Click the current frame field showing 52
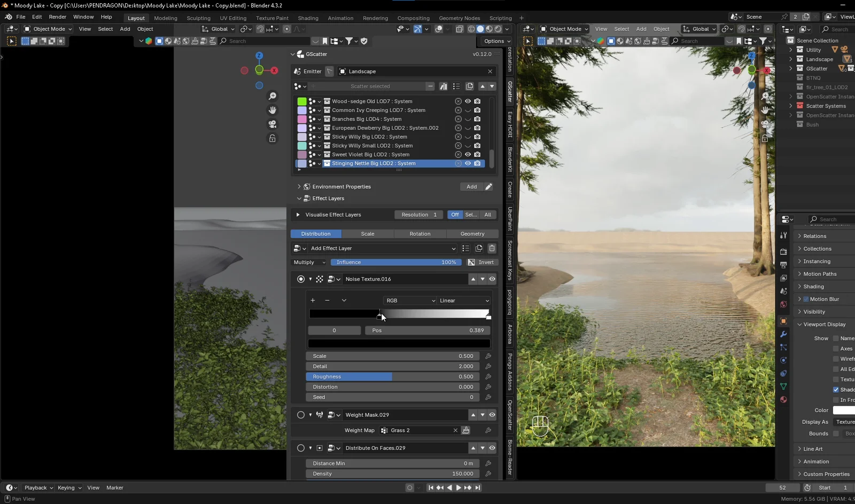Image resolution: width=855 pixels, height=504 pixels. (x=782, y=487)
